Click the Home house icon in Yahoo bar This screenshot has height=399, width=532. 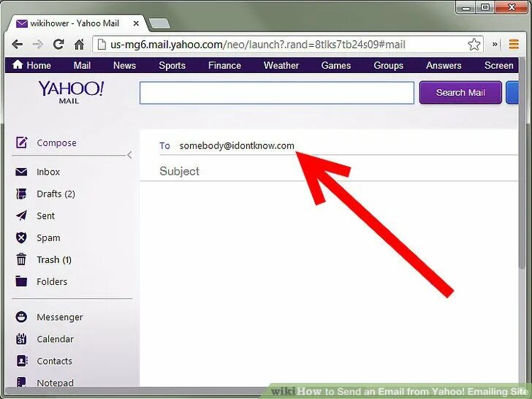pyautogui.click(x=18, y=64)
